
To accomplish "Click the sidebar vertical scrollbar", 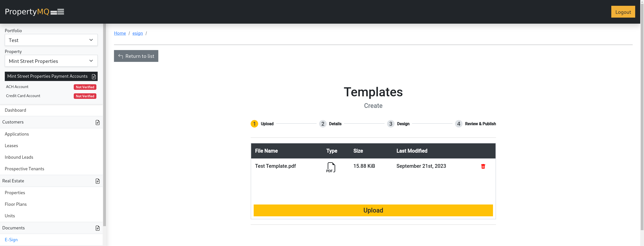I will coord(104,126).
